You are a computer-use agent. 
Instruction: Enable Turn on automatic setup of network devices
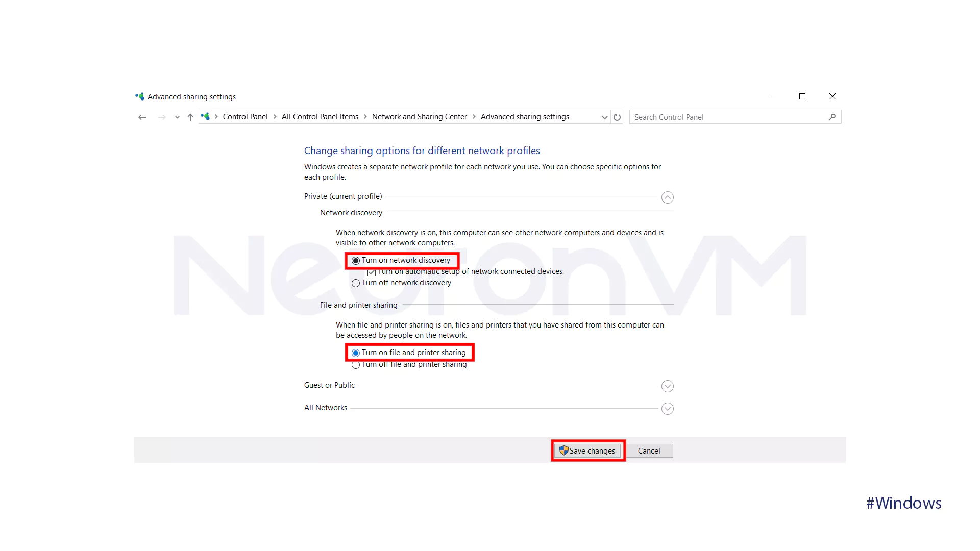pos(371,272)
